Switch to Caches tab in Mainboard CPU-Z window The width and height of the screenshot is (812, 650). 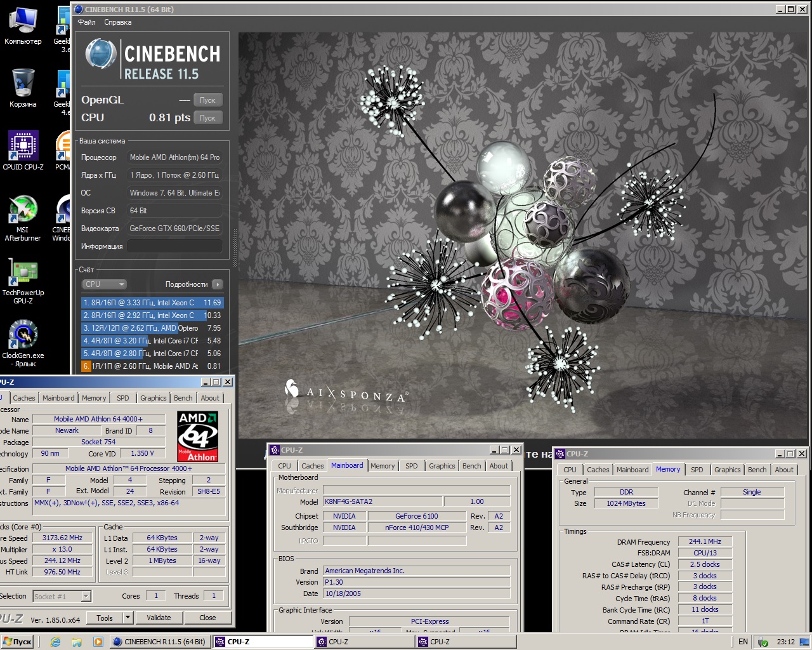point(313,466)
